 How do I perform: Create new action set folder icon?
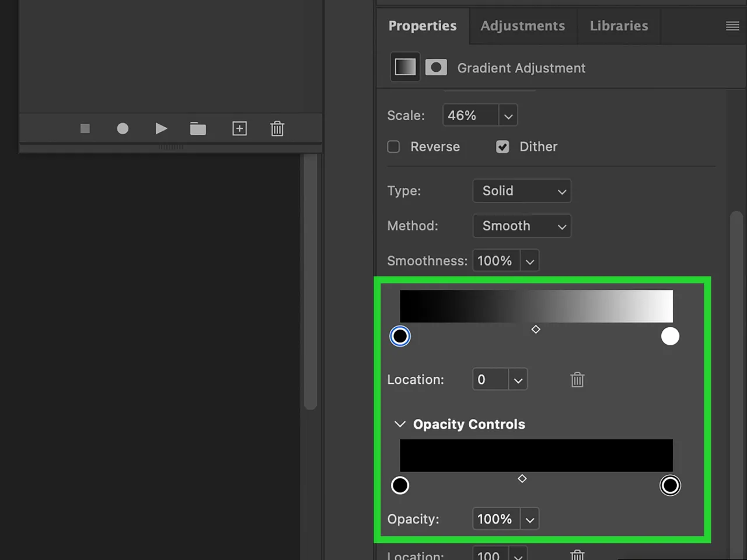198,128
